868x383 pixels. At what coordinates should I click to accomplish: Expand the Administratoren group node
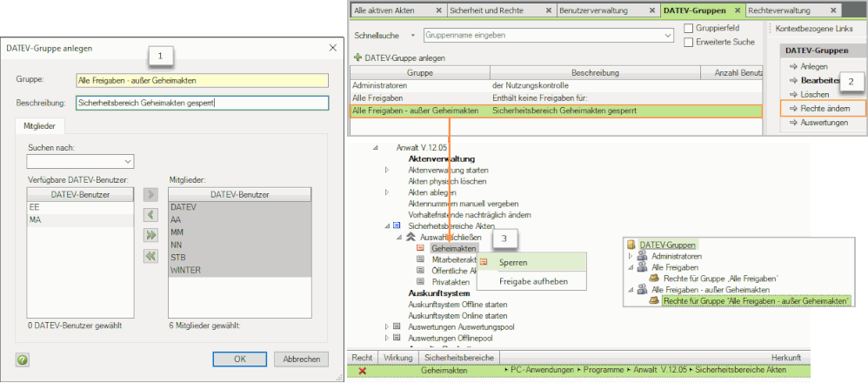tap(631, 257)
